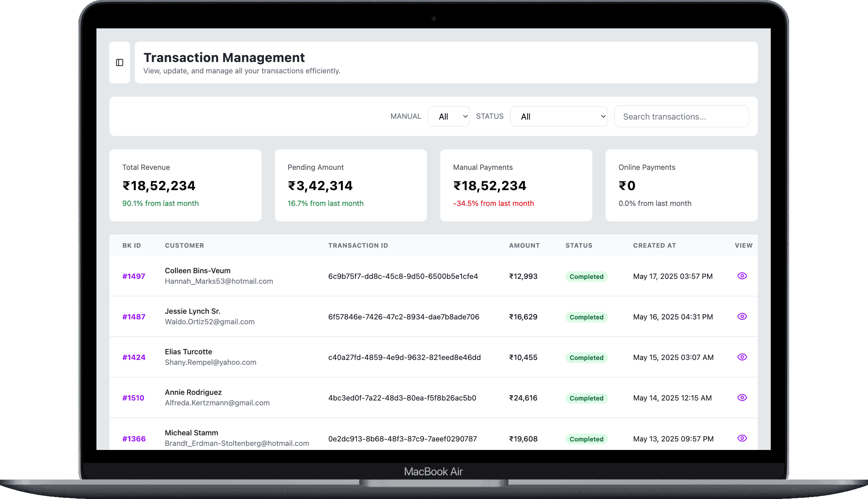Click the Completed status badge for #1497
Image resolution: width=868 pixels, height=499 pixels.
tap(586, 276)
